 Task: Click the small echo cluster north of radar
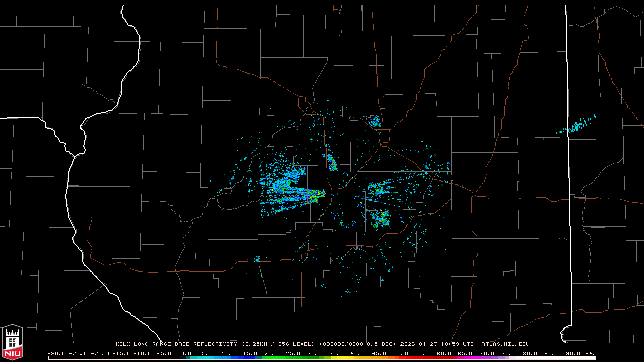click(x=332, y=162)
